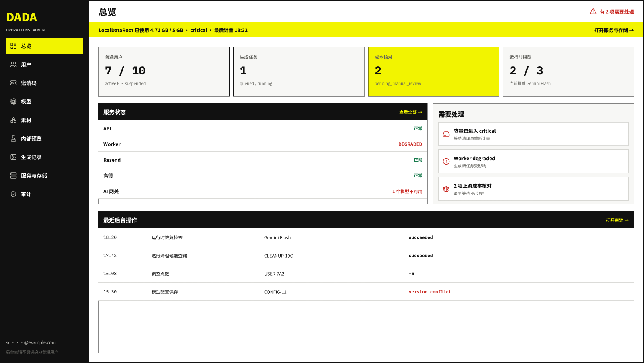This screenshot has height=363, width=644.
Task: Open 邀请码 from the sidebar
Action: 45,83
